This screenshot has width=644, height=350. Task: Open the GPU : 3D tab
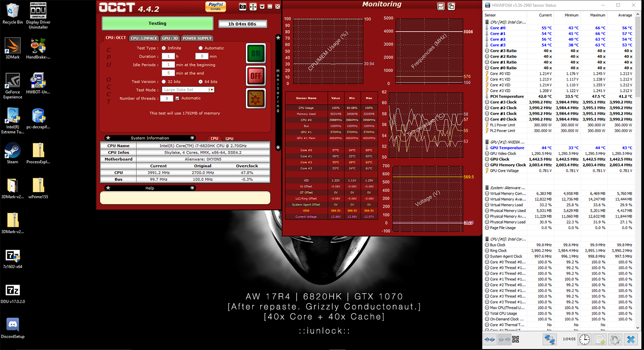(170, 38)
